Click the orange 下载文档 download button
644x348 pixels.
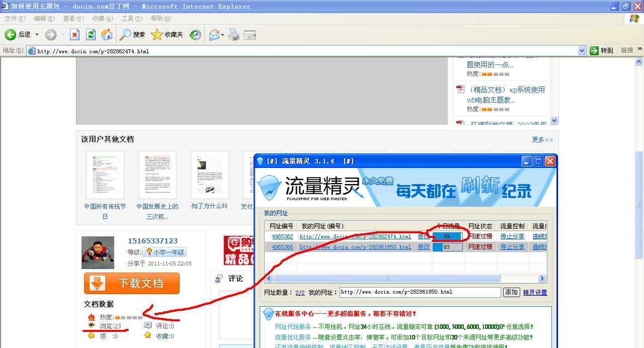point(132,283)
